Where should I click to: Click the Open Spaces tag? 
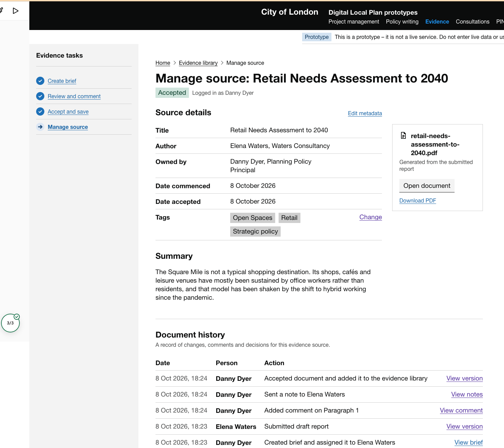pos(253,218)
